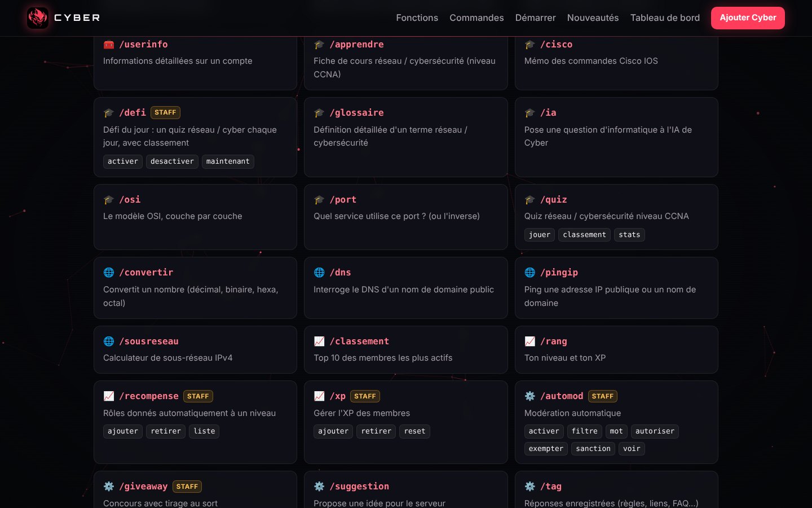Screen dimensions: 812x508
Task: Click the 'reset' tag under /xp
Action: [414, 431]
